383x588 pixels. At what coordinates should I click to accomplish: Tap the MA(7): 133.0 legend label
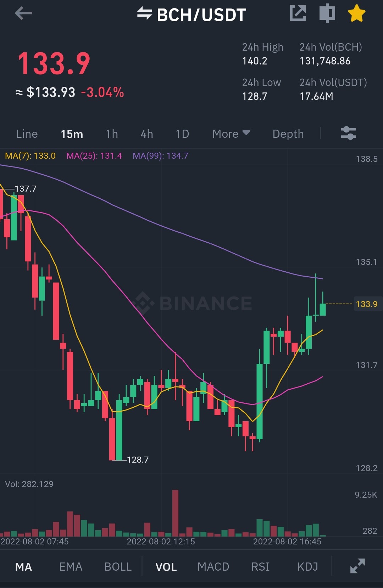30,156
